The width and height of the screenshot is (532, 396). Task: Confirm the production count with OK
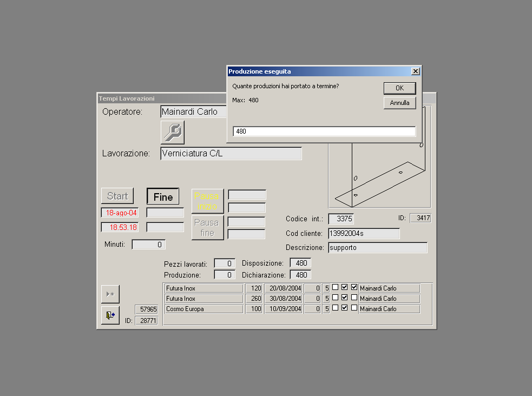point(400,88)
